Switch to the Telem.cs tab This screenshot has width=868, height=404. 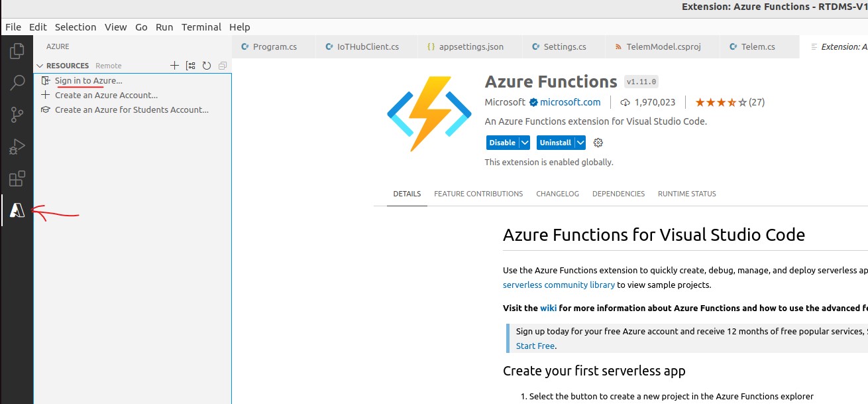pyautogui.click(x=759, y=47)
